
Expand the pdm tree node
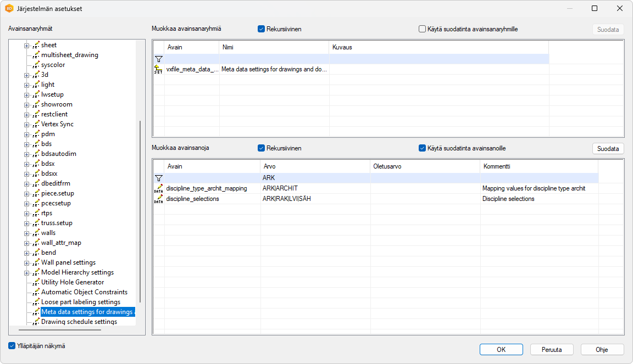point(26,135)
